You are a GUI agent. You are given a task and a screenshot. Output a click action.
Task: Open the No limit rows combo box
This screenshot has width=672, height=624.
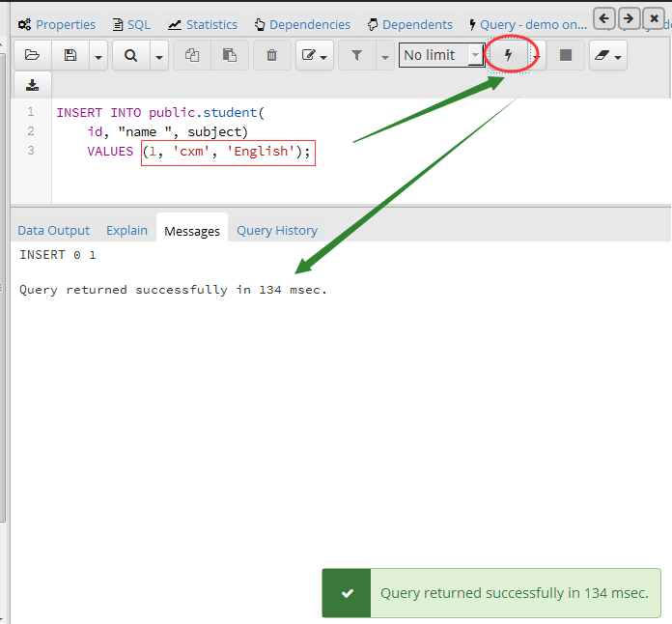pyautogui.click(x=441, y=55)
